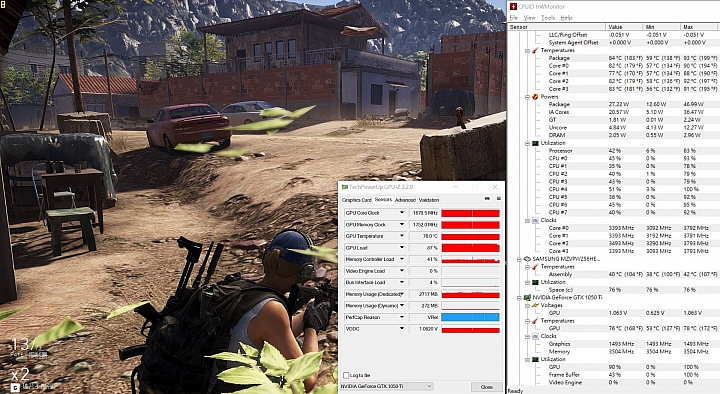Click the 1670.5 MHz GPU Core Clock value
The height and width of the screenshot is (394, 720).
point(424,213)
